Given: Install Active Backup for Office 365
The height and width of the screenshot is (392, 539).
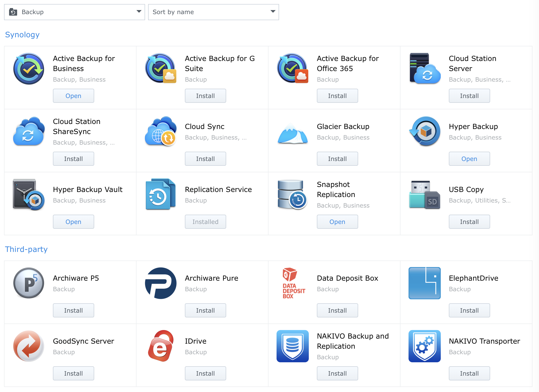Looking at the screenshot, I should coord(338,96).
